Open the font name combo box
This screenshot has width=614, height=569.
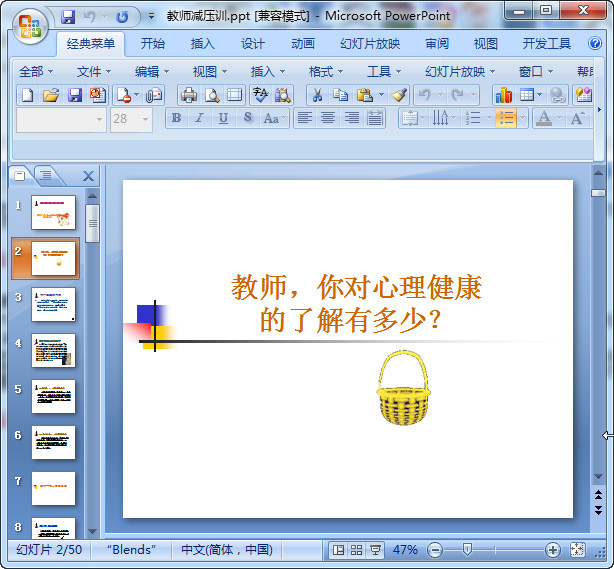(x=61, y=119)
